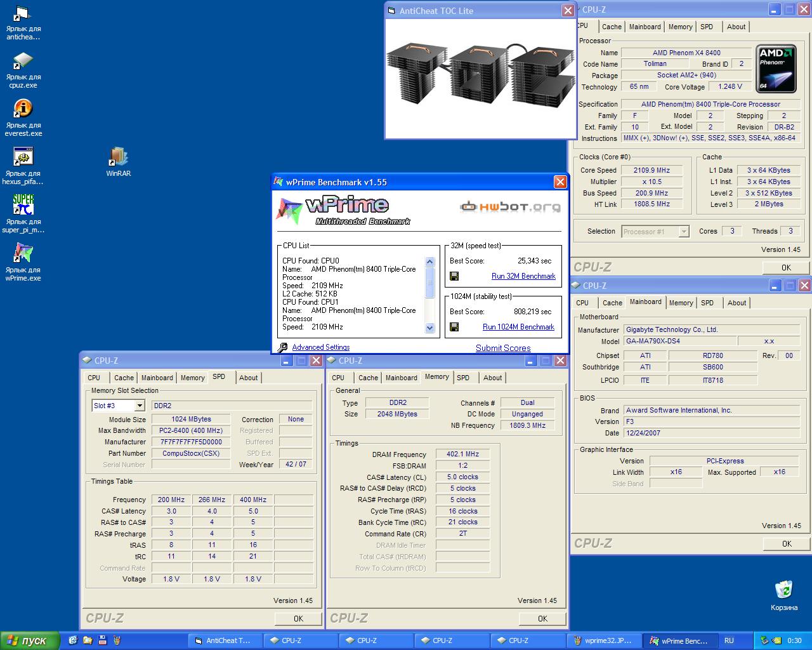Click OK in the CPU-Z Mainboard window
Viewport: 812px width, 650px height.
787,543
